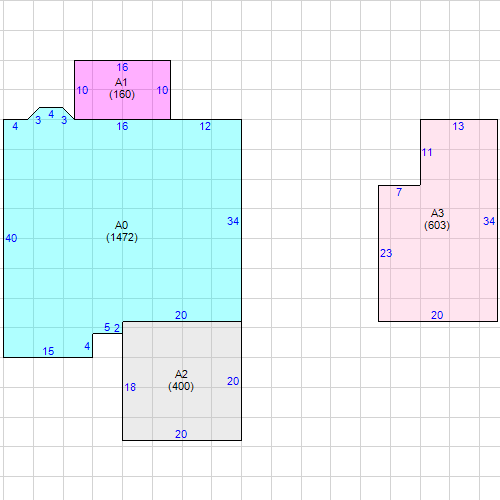Click the A3 (603) area label
The image size is (500, 500).
[437, 219]
